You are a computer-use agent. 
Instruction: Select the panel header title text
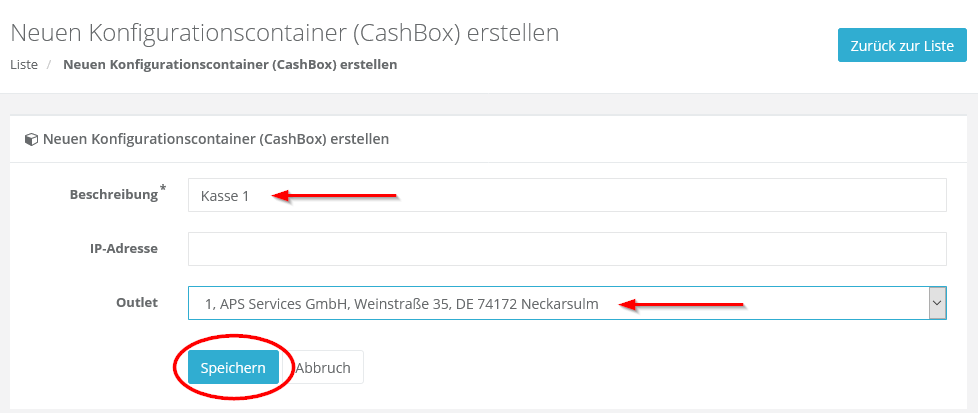pyautogui.click(x=215, y=140)
